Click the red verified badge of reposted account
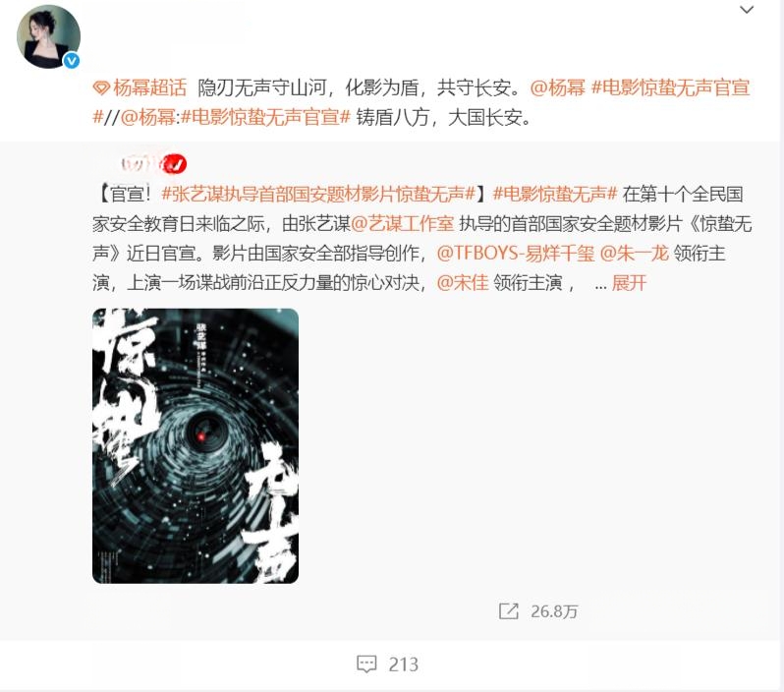Image resolution: width=784 pixels, height=692 pixels. [x=177, y=163]
